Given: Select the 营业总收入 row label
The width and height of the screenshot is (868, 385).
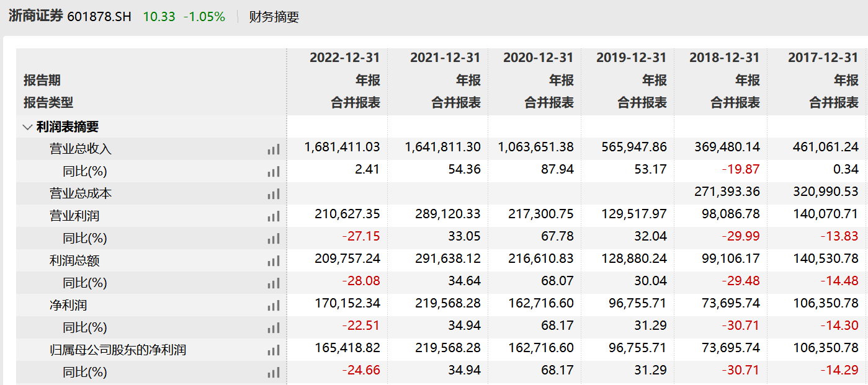Looking at the screenshot, I should (81, 149).
